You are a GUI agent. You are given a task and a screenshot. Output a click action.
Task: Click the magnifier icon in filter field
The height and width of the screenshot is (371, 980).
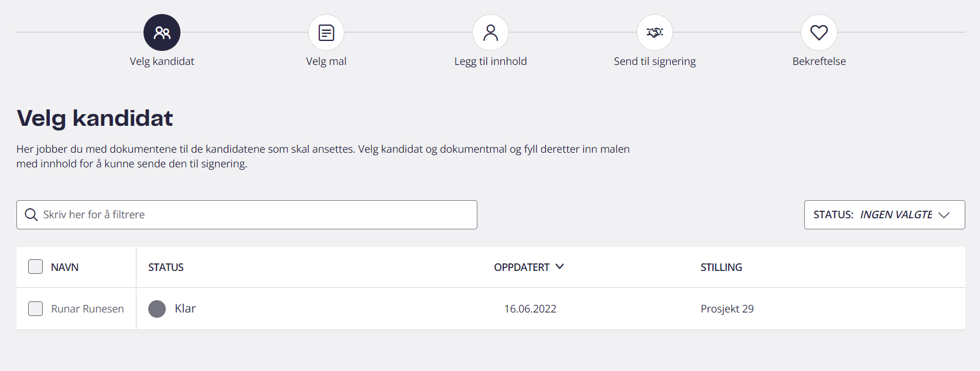pyautogui.click(x=32, y=215)
